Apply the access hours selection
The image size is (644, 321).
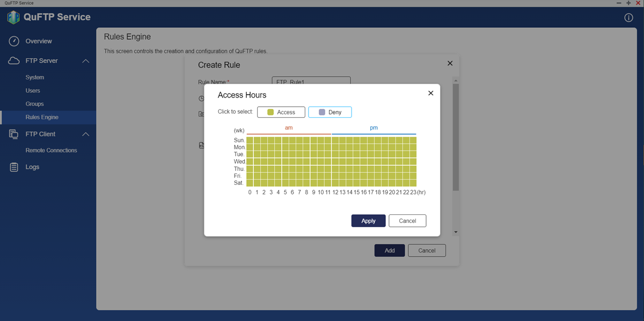coord(368,221)
